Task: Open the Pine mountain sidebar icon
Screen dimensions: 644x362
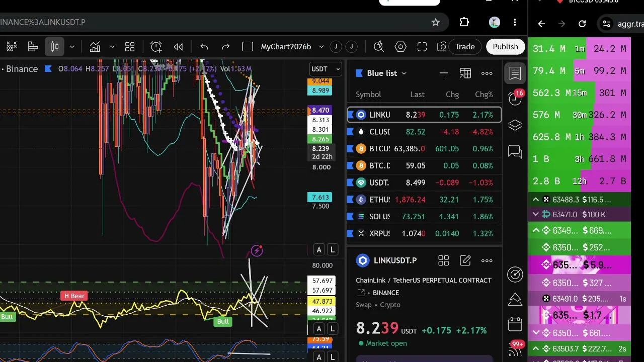Action: (x=515, y=299)
